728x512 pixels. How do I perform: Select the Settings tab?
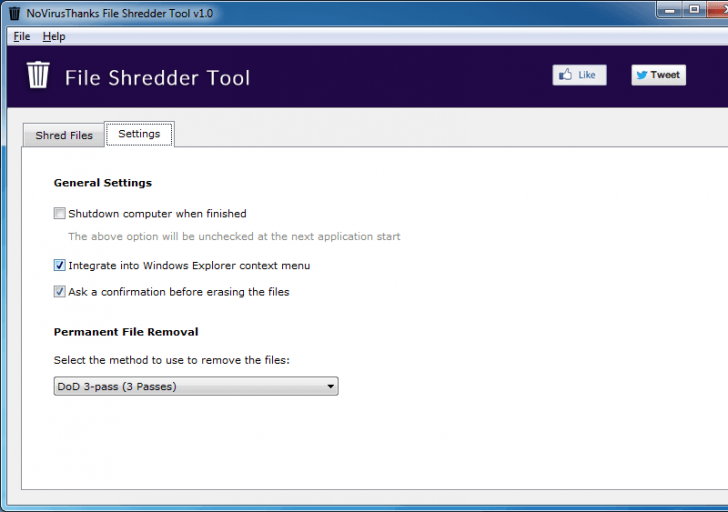(139, 134)
